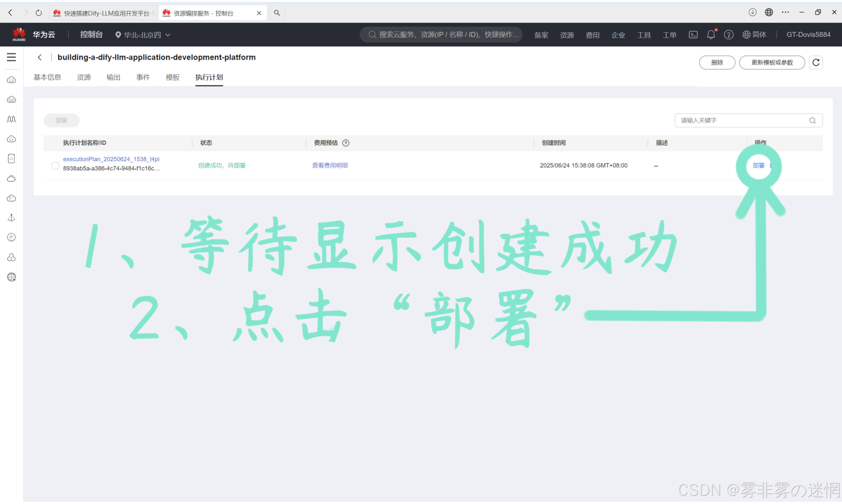Click the 费用预估 help tooltip icon
Viewport: 842px width, 504px height.
coord(345,143)
